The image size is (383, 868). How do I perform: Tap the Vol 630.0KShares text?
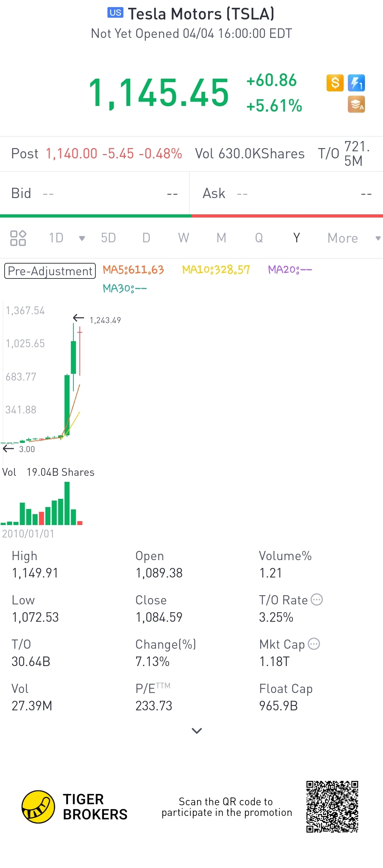[250, 154]
